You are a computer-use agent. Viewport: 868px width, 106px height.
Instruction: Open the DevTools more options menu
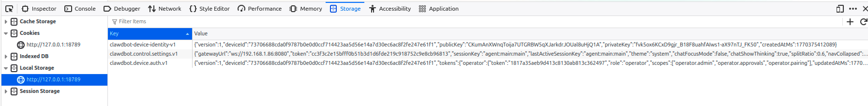853,9
